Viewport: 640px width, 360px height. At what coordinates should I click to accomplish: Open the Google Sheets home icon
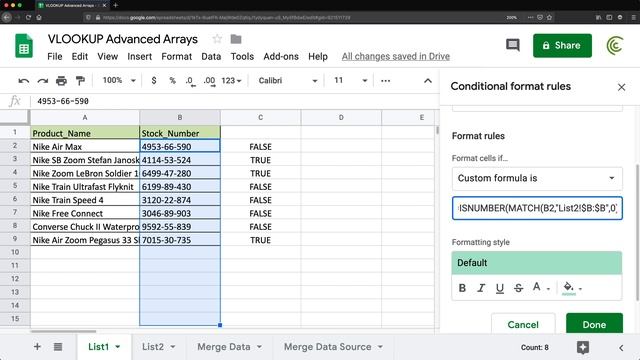click(24, 46)
